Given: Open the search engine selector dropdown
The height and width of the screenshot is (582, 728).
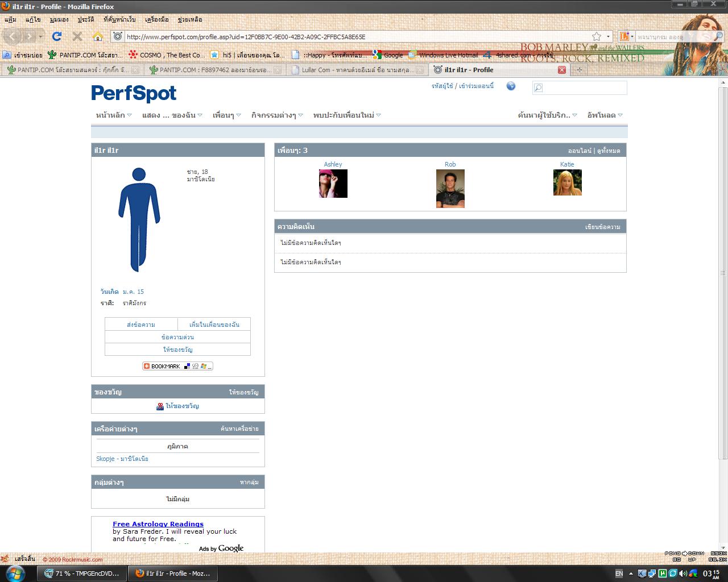Looking at the screenshot, I should pyautogui.click(x=626, y=36).
